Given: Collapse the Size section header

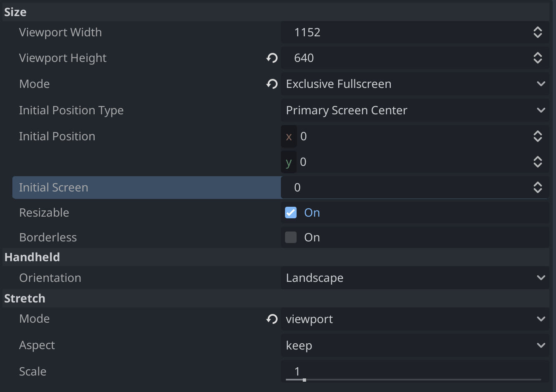Looking at the screenshot, I should [16, 12].
